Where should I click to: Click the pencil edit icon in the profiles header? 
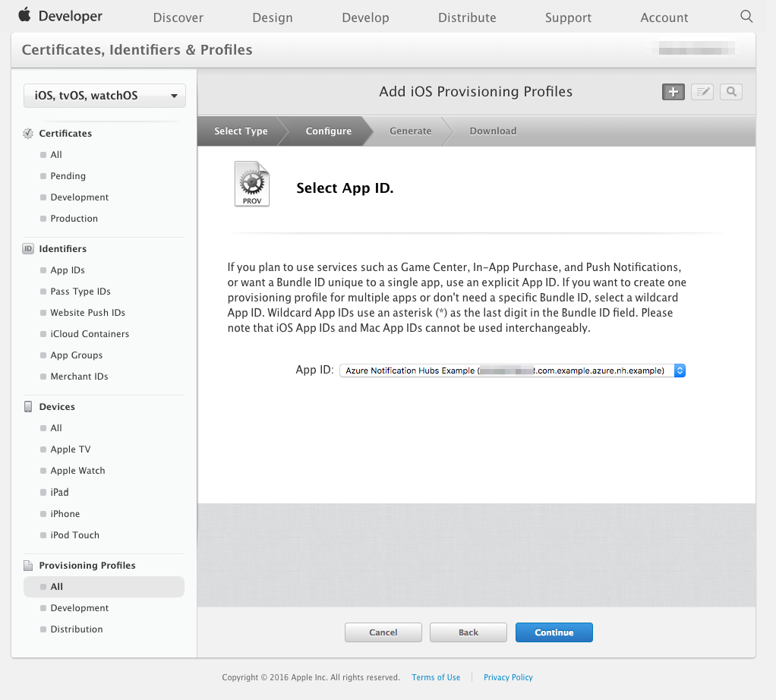click(702, 91)
